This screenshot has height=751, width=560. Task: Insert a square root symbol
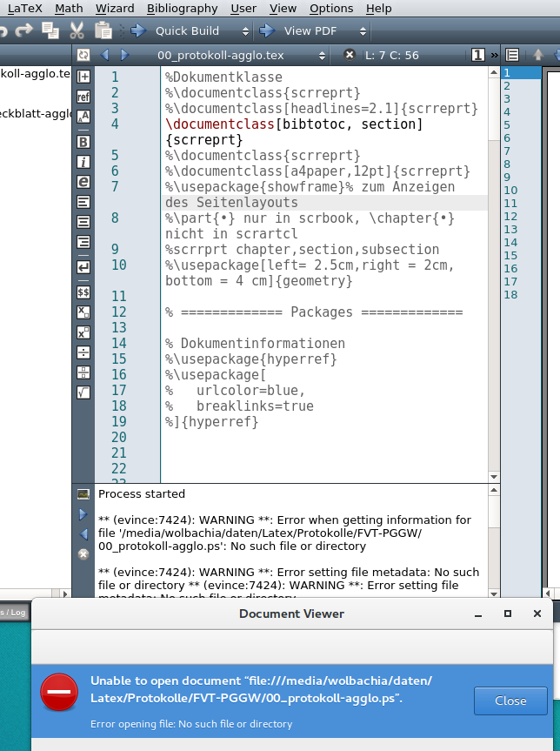pos(83,392)
